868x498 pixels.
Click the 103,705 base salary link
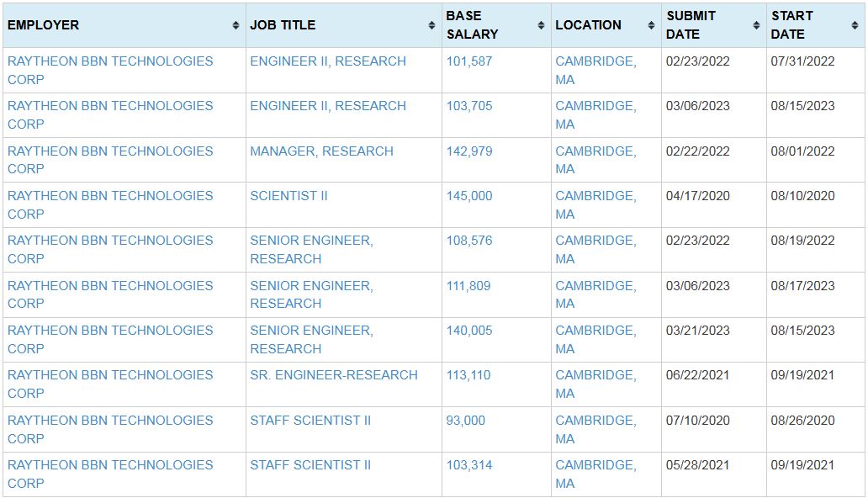point(468,106)
